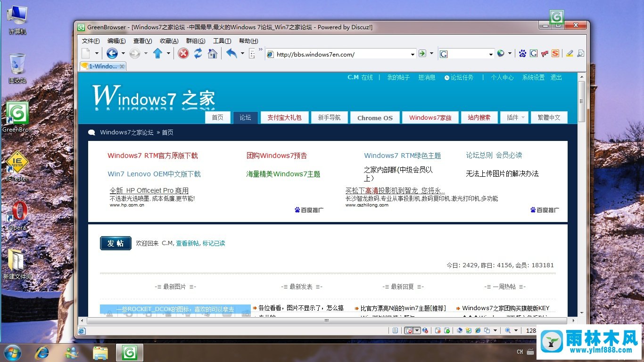Click the Home page icon
The height and width of the screenshot is (362, 644).
213,53
